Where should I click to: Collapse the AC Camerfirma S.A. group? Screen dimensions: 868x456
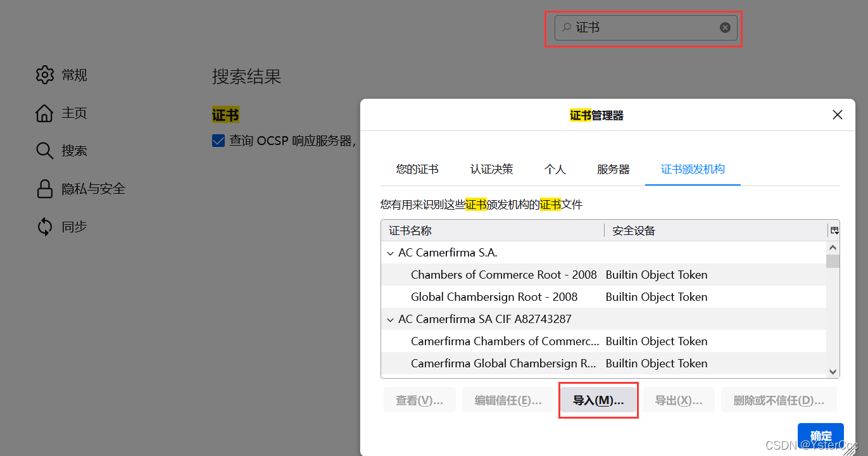tap(390, 253)
